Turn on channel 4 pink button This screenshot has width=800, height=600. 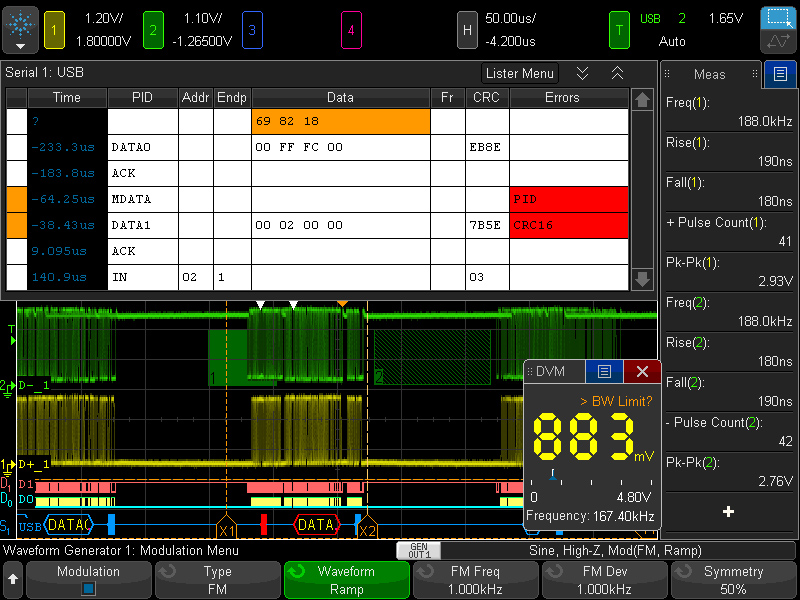coord(351,30)
